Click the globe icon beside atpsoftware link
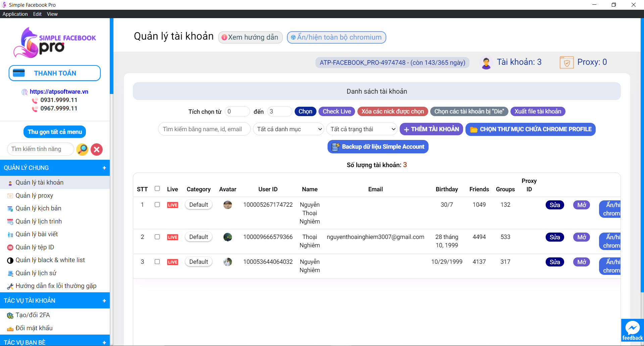Viewport: 644px width, 346px height. pos(24,92)
